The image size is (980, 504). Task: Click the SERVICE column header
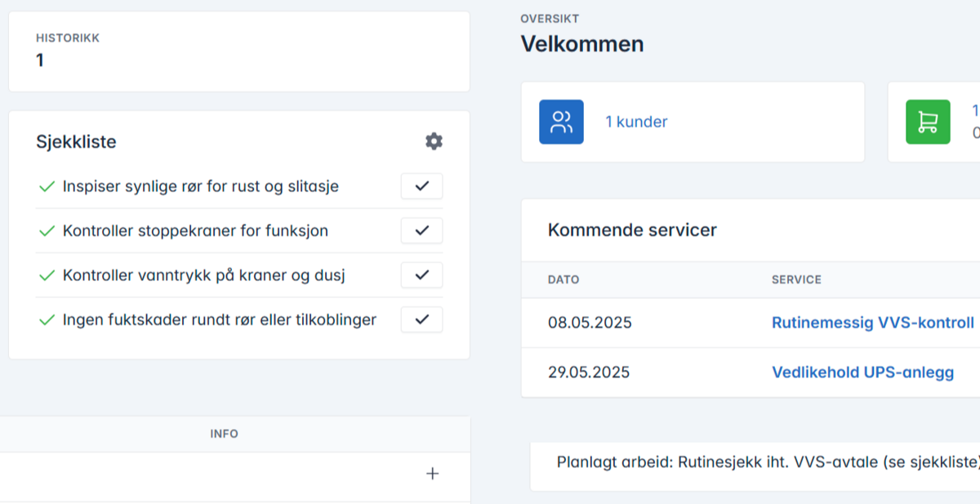pos(796,279)
